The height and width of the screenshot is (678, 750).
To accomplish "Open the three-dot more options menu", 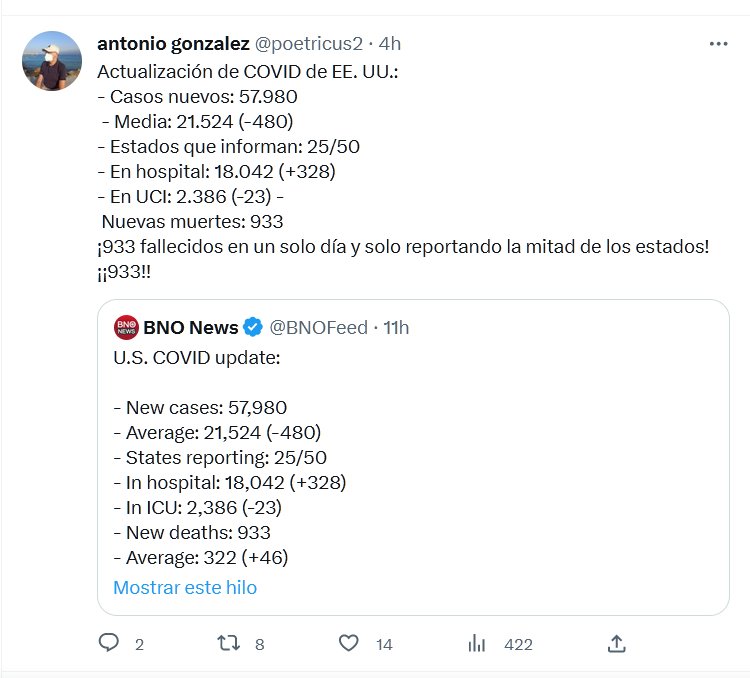I will coord(718,44).
